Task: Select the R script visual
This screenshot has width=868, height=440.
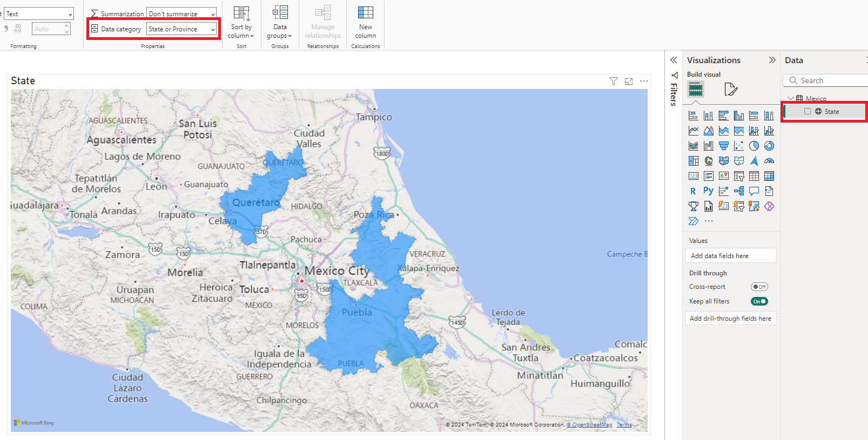Action: click(x=693, y=191)
